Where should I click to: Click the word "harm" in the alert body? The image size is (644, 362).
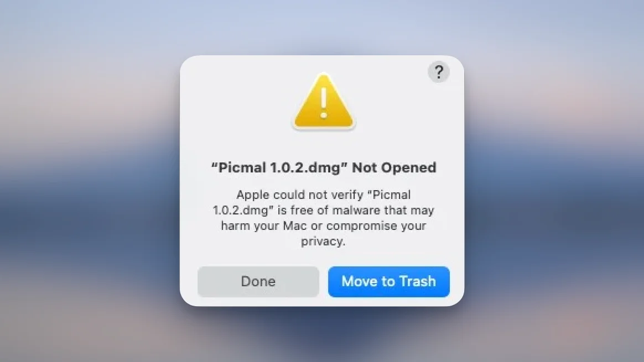pyautogui.click(x=235, y=225)
